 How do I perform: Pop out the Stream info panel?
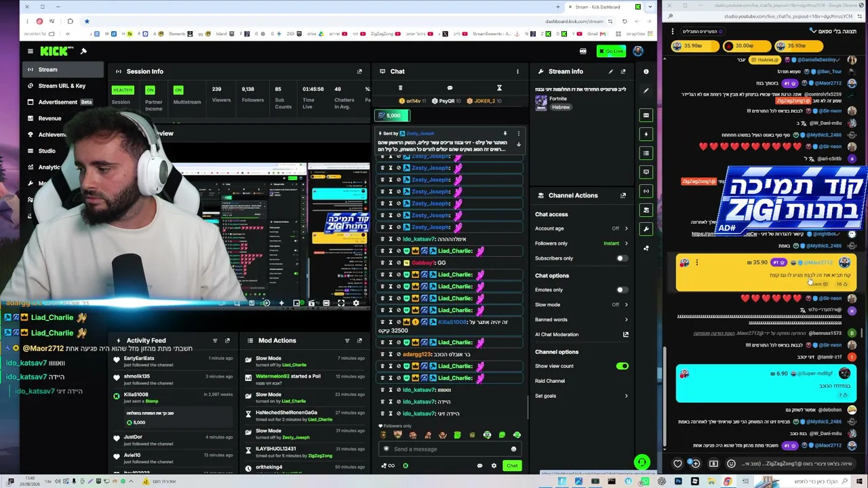pyautogui.click(x=623, y=71)
